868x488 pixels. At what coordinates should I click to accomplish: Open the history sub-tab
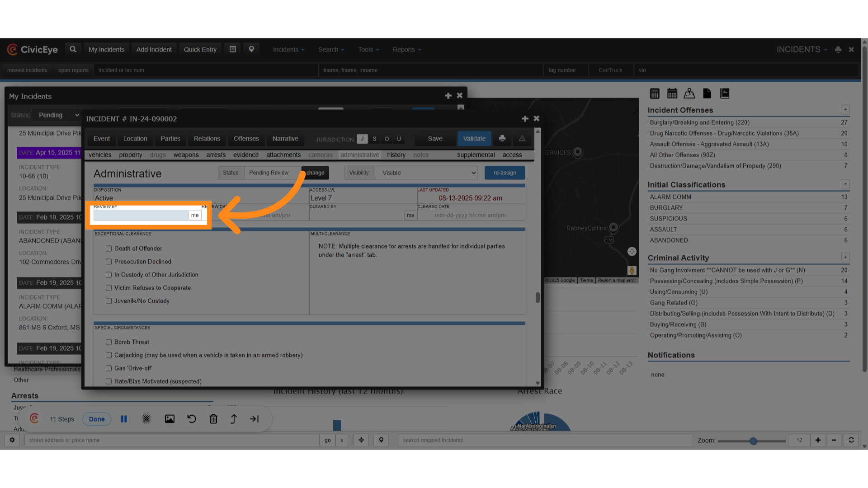click(x=396, y=155)
